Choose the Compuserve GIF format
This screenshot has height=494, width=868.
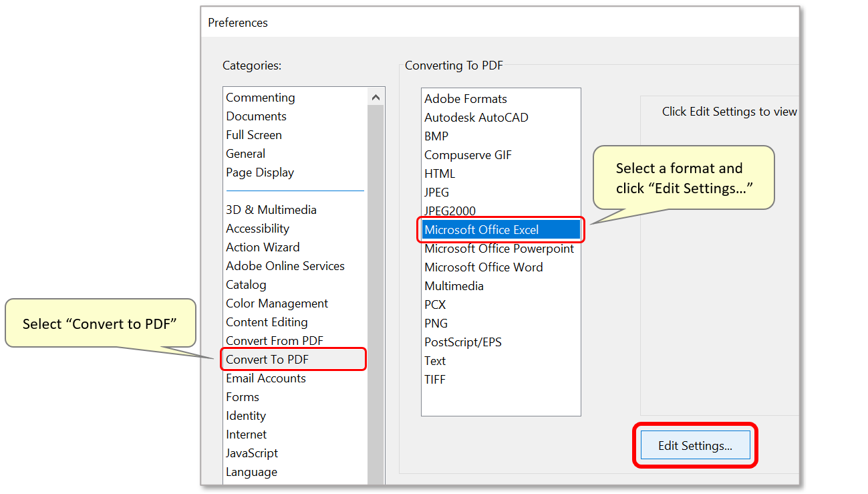point(467,154)
